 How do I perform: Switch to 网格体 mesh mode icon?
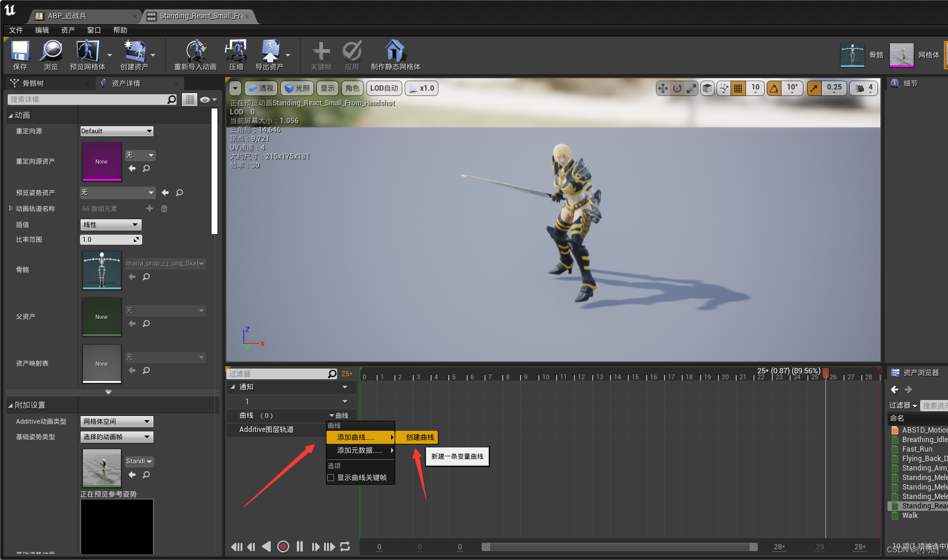click(x=902, y=55)
